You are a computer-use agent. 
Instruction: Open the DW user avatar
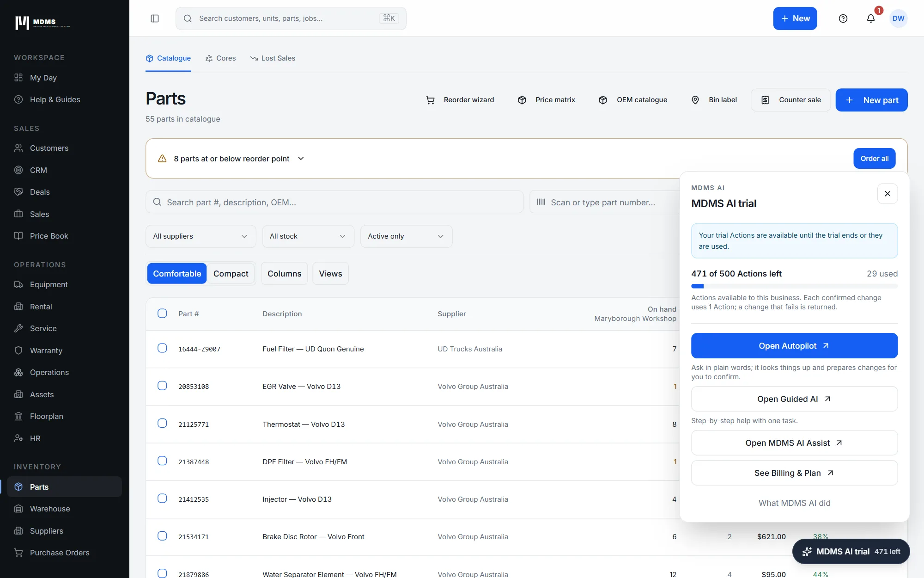(899, 18)
